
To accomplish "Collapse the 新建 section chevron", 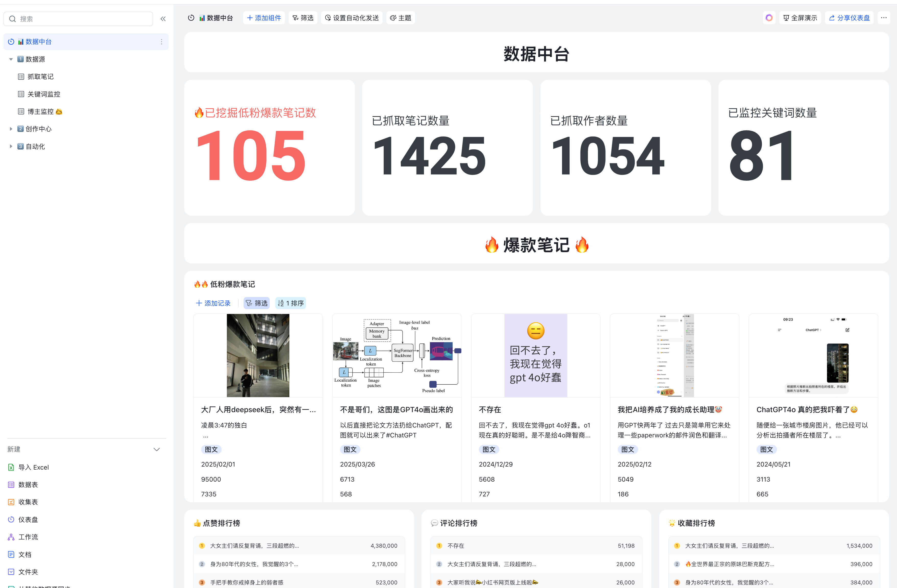I will (157, 449).
